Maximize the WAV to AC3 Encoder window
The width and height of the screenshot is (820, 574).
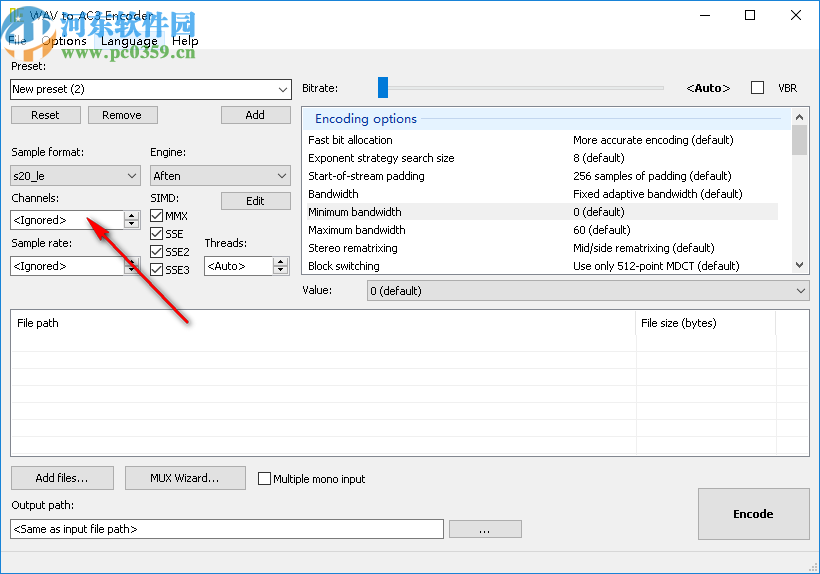tap(750, 15)
